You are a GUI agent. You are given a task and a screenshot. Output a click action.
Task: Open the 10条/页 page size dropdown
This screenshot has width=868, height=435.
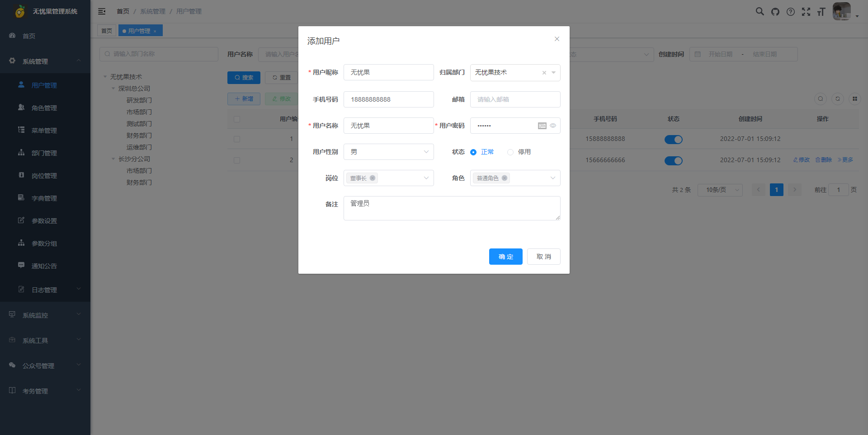pos(720,190)
